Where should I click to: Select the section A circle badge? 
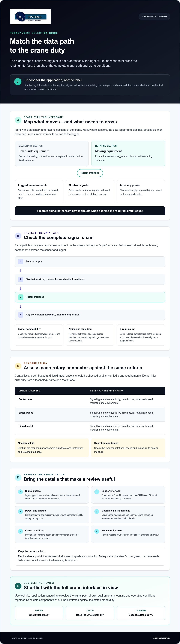pos(18,120)
